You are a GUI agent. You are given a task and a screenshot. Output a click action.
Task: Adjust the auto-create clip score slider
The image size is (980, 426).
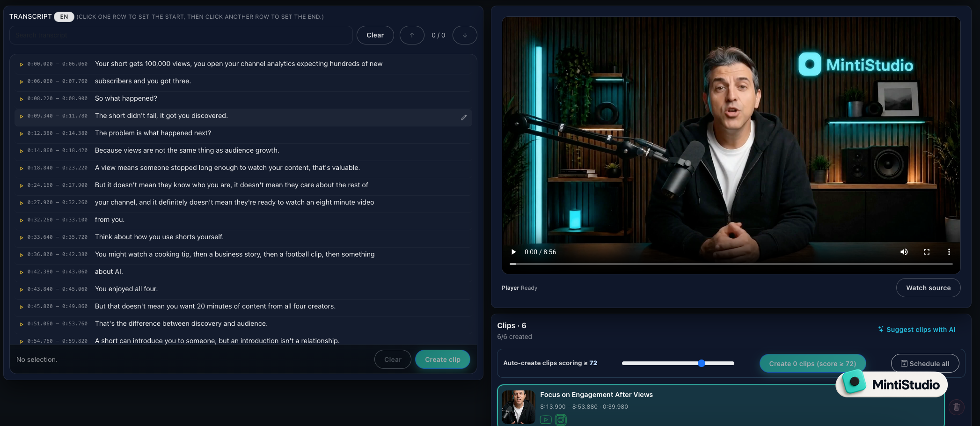click(x=678, y=363)
